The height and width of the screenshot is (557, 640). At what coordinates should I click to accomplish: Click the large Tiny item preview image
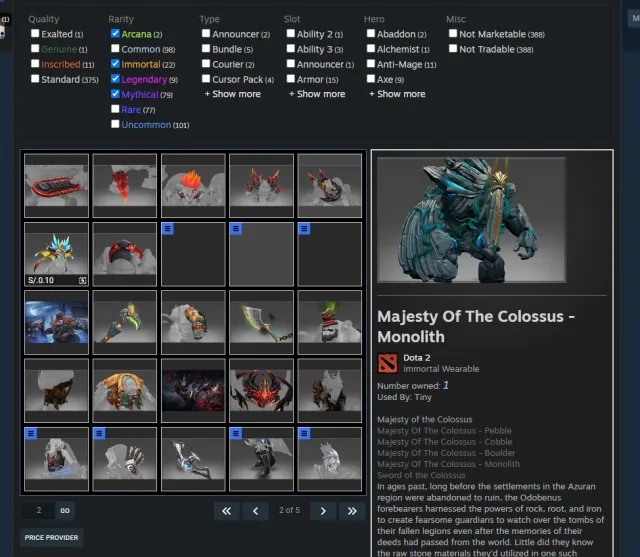(x=471, y=220)
